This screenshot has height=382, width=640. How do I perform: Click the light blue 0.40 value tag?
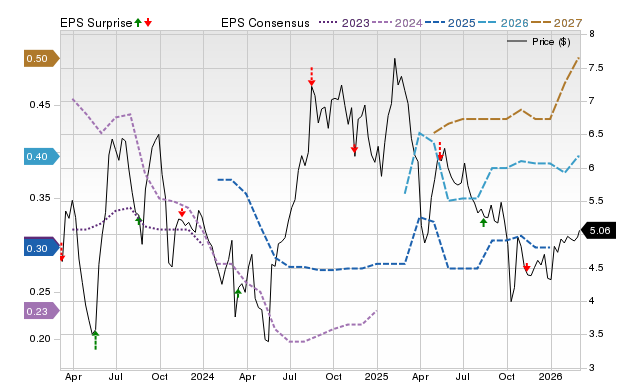41,156
